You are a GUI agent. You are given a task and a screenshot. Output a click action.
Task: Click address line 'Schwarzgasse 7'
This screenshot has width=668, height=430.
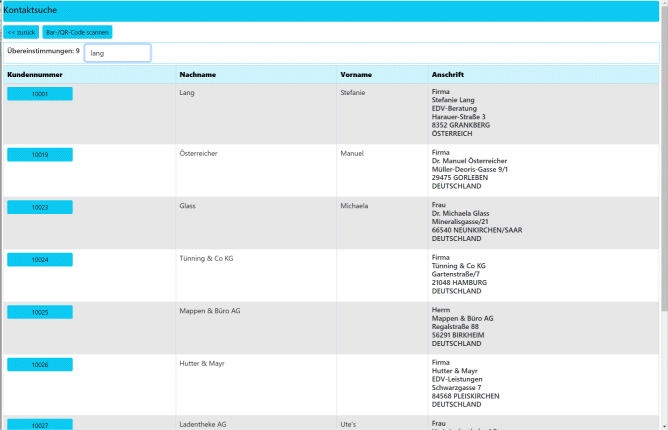click(x=456, y=387)
